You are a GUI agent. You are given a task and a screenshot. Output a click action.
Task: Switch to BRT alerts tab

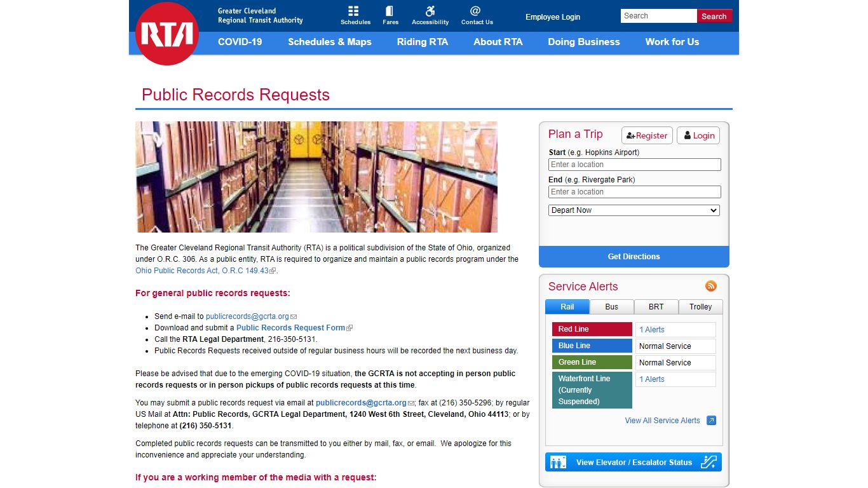coord(656,307)
